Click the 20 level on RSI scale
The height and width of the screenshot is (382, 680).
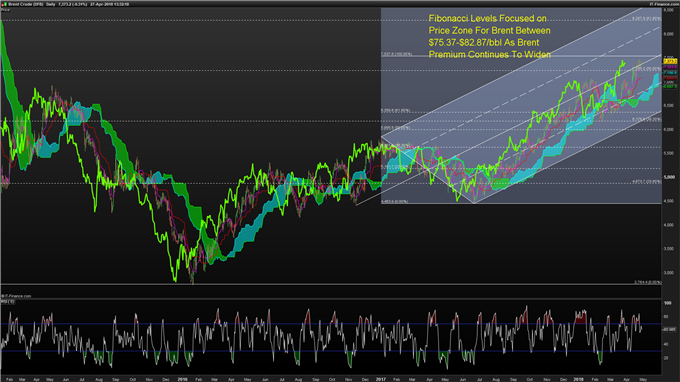pyautogui.click(x=667, y=358)
